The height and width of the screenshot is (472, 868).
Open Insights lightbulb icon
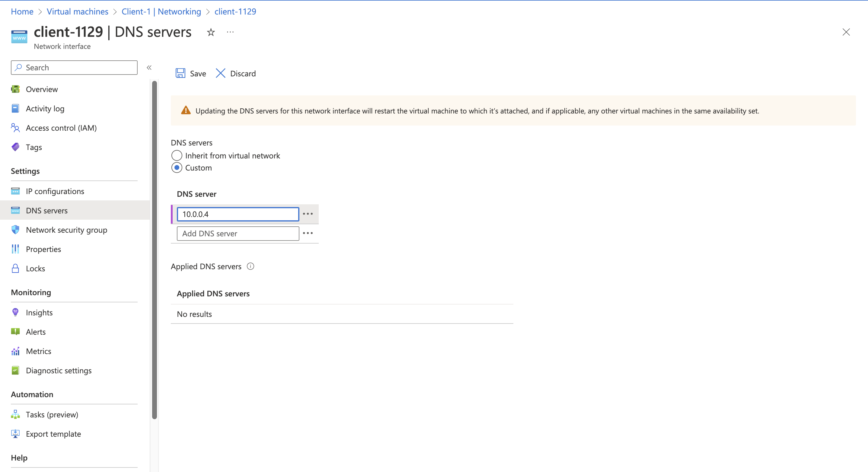15,312
